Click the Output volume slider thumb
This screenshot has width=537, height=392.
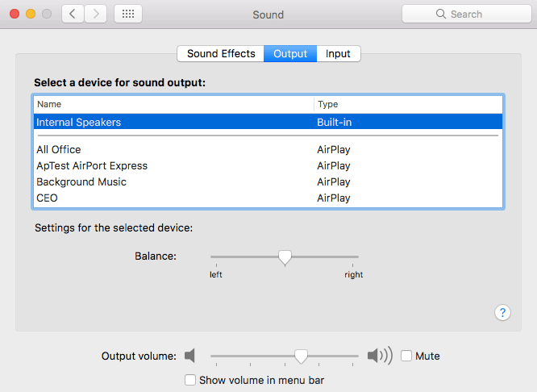click(x=301, y=356)
